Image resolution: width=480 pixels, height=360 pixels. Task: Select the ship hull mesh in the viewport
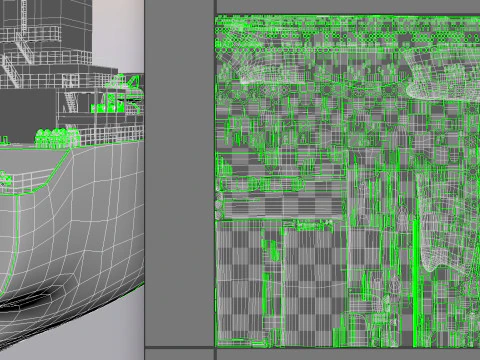[x=72, y=233]
